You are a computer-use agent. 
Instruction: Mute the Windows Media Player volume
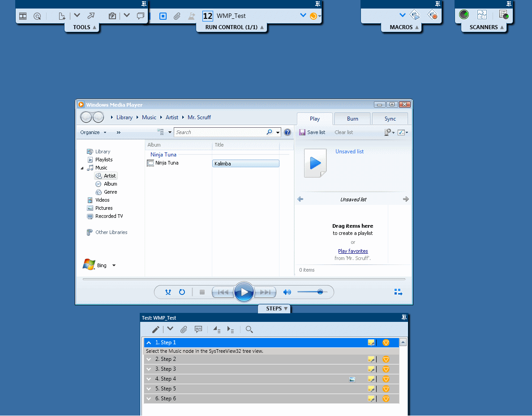pyautogui.click(x=287, y=292)
